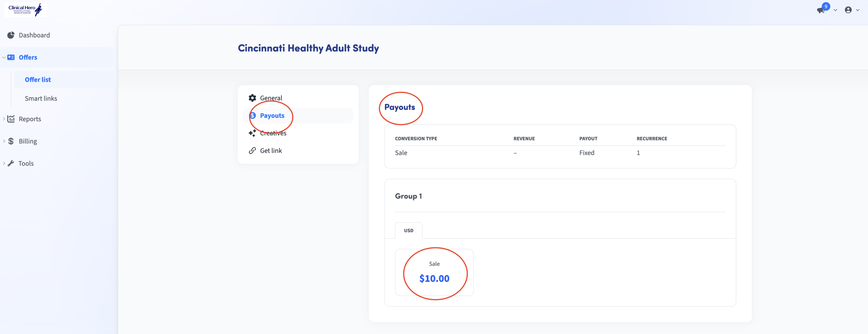868x334 pixels.
Task: Open the Tools menu label
Action: [x=26, y=163]
